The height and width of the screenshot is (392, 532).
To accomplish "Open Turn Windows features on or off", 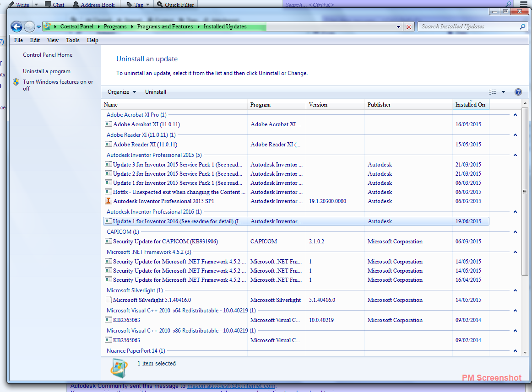I will click(x=58, y=85).
